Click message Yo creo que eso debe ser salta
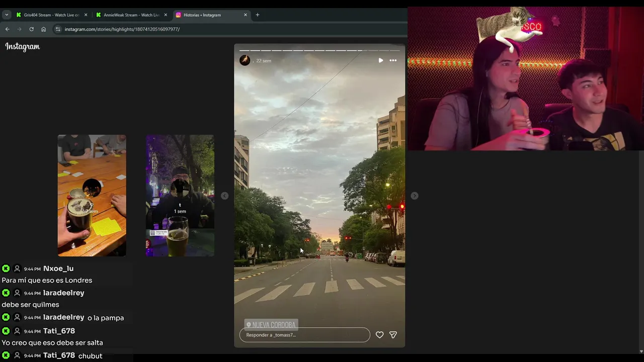This screenshot has height=362, width=644. [52, 343]
